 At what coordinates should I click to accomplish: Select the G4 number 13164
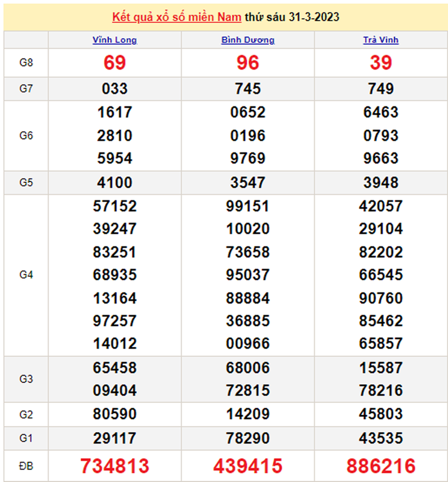(114, 299)
